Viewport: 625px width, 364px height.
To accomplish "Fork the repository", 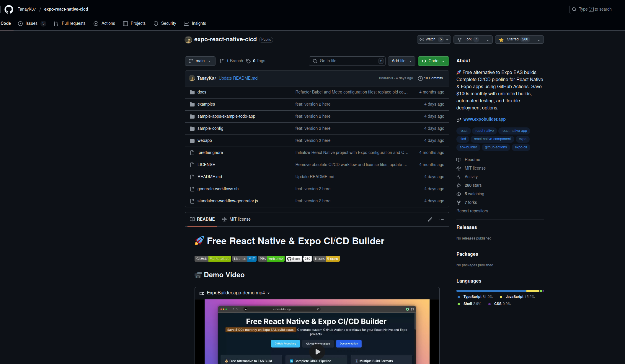I will tap(468, 40).
